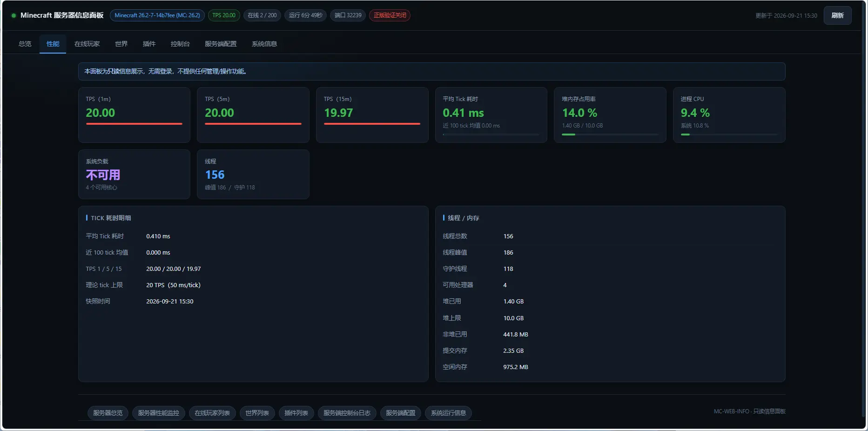Open the 世界列表 footer link
Screen dimensions: 868x431
(257, 413)
